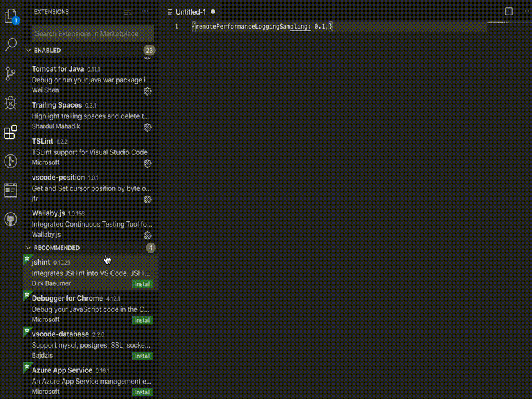This screenshot has height=399, width=532.
Task: Split the editor to the right
Action: point(509,11)
